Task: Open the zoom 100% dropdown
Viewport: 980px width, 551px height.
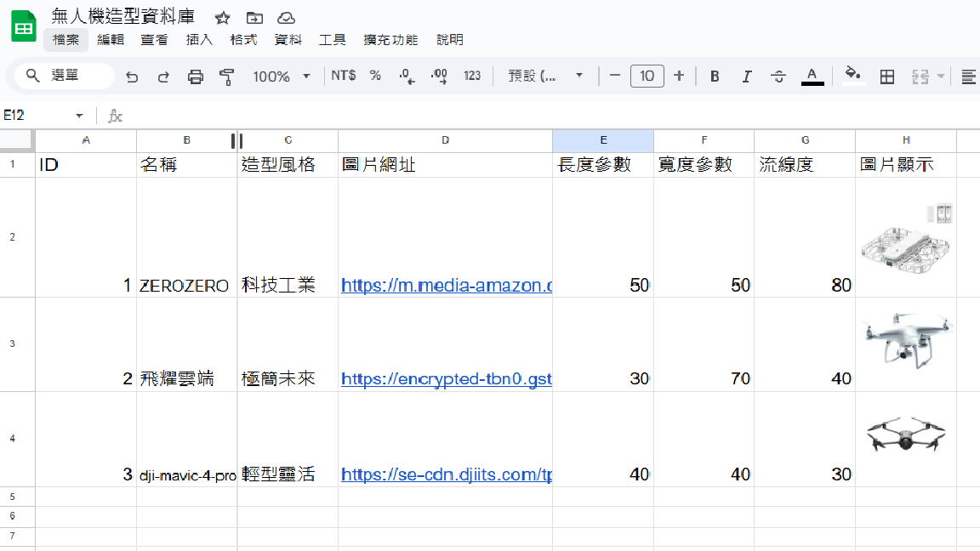Action: [282, 77]
